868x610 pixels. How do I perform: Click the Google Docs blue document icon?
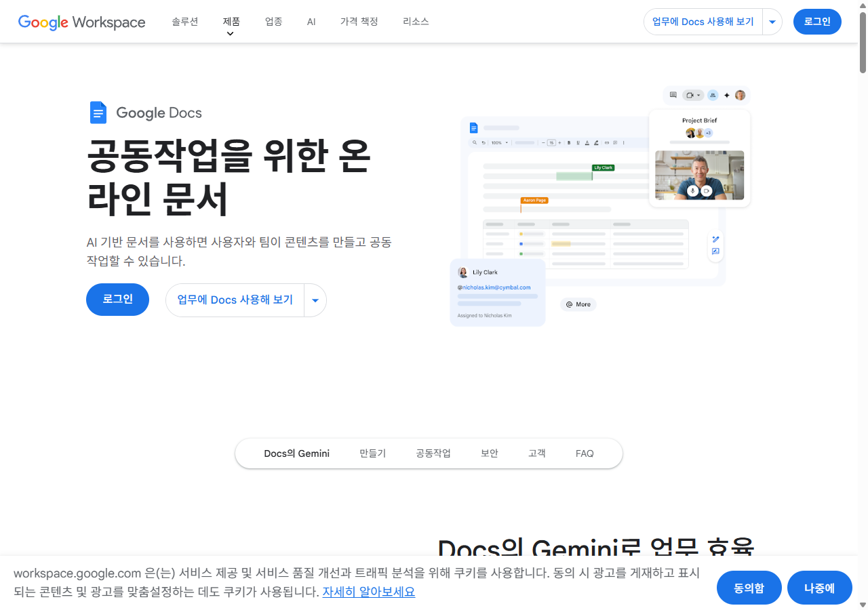[98, 112]
